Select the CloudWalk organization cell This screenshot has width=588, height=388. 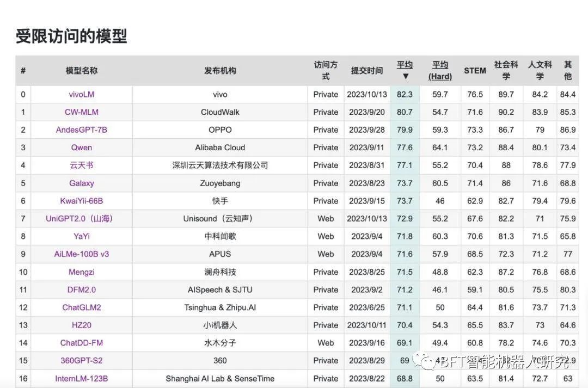pos(220,112)
